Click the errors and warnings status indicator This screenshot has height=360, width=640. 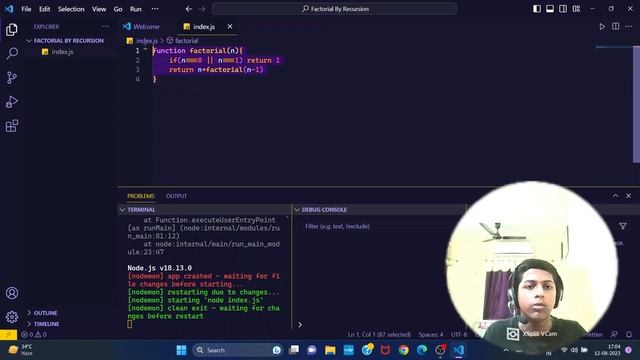click(34, 334)
